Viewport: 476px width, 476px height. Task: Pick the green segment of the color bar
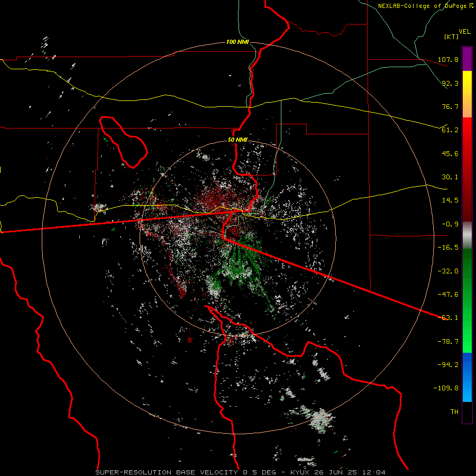(467, 300)
